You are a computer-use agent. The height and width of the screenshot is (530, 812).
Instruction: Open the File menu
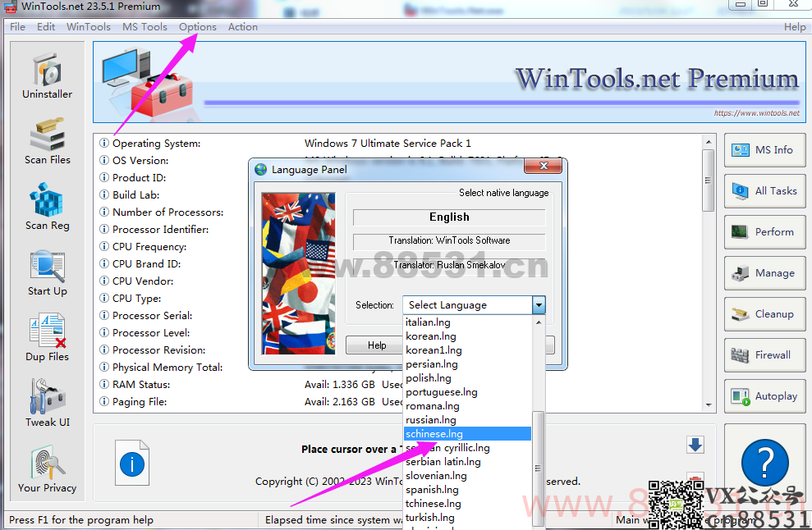pyautogui.click(x=17, y=27)
